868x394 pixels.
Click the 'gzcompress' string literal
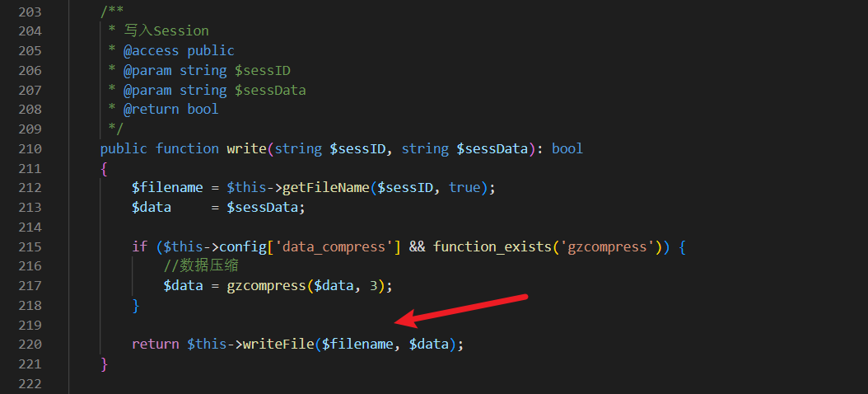608,246
